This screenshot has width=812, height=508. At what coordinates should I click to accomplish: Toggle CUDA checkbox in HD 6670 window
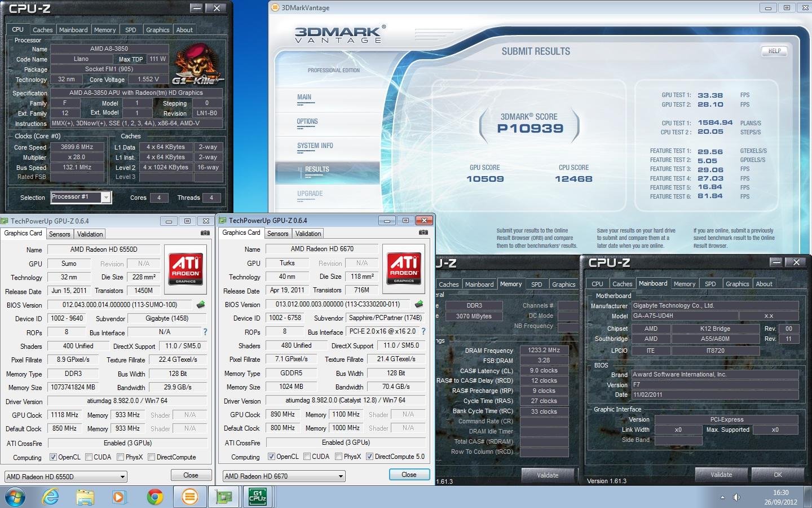307,457
